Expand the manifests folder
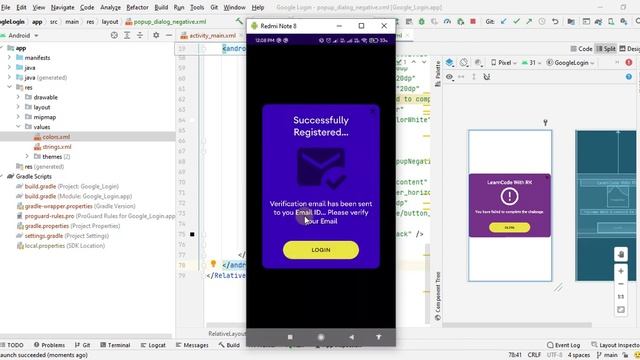Screen dimensions: 640x360 (x=9, y=58)
